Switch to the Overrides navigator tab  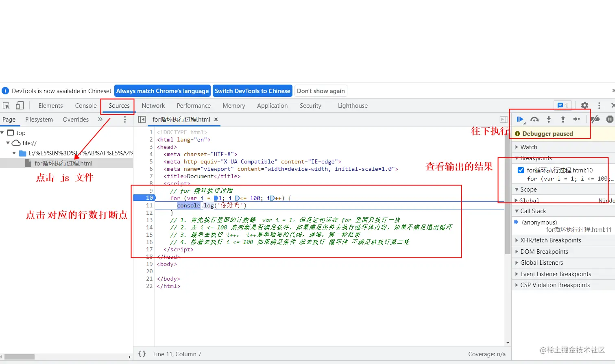[76, 120]
